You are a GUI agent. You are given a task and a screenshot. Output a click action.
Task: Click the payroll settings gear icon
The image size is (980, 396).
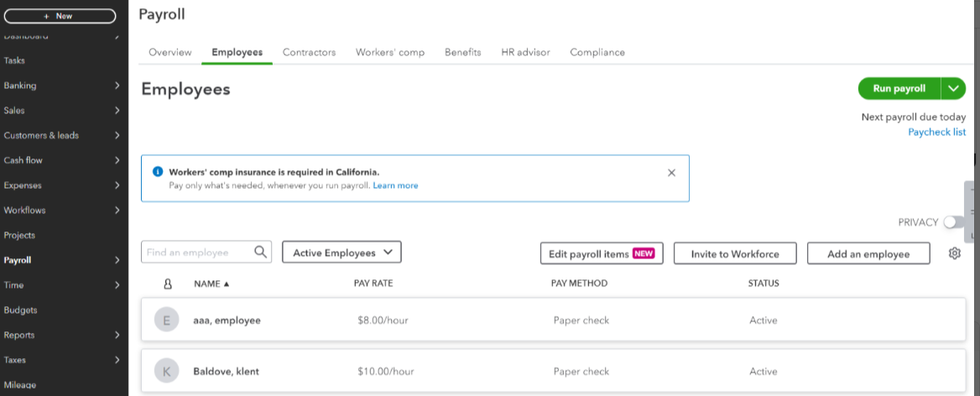[954, 253]
